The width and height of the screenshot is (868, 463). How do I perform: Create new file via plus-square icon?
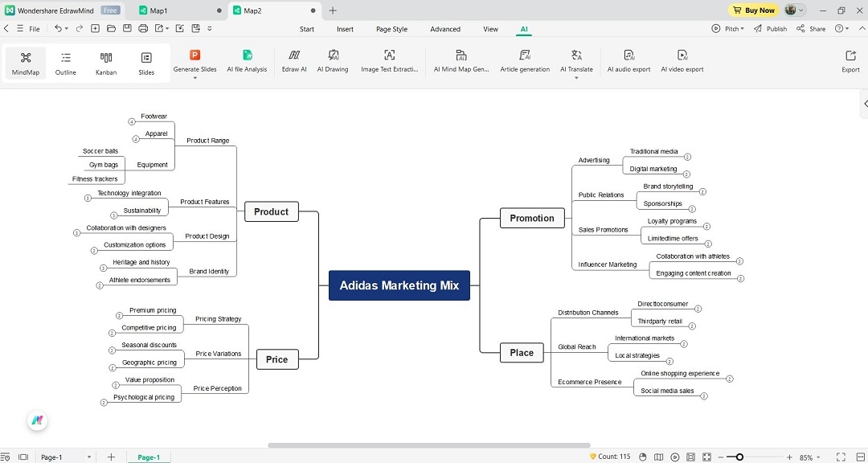[x=95, y=28]
